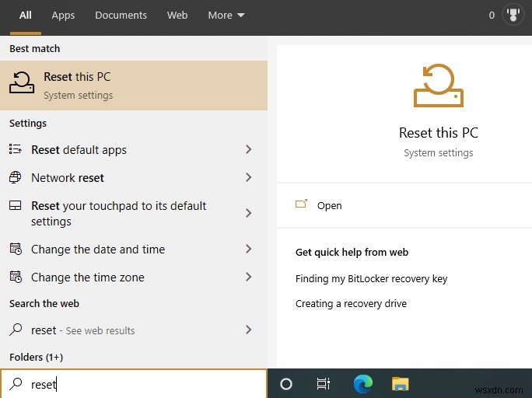The height and width of the screenshot is (398, 532).
Task: Click the Folders (1+) section header
Action: pyautogui.click(x=36, y=357)
